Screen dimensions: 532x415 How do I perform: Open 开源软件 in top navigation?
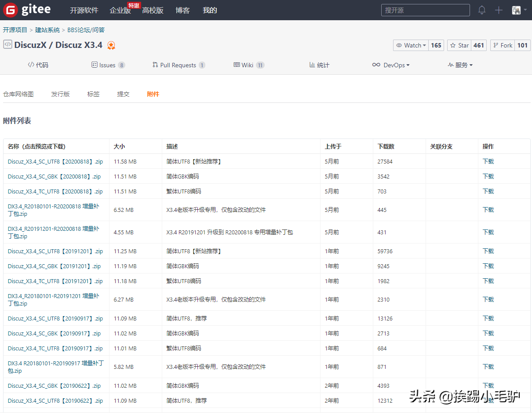pos(84,10)
